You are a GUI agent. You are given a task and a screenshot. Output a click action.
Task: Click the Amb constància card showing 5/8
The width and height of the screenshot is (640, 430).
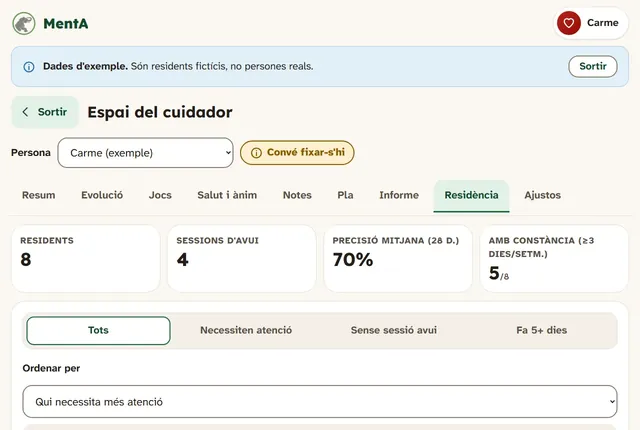click(554, 259)
